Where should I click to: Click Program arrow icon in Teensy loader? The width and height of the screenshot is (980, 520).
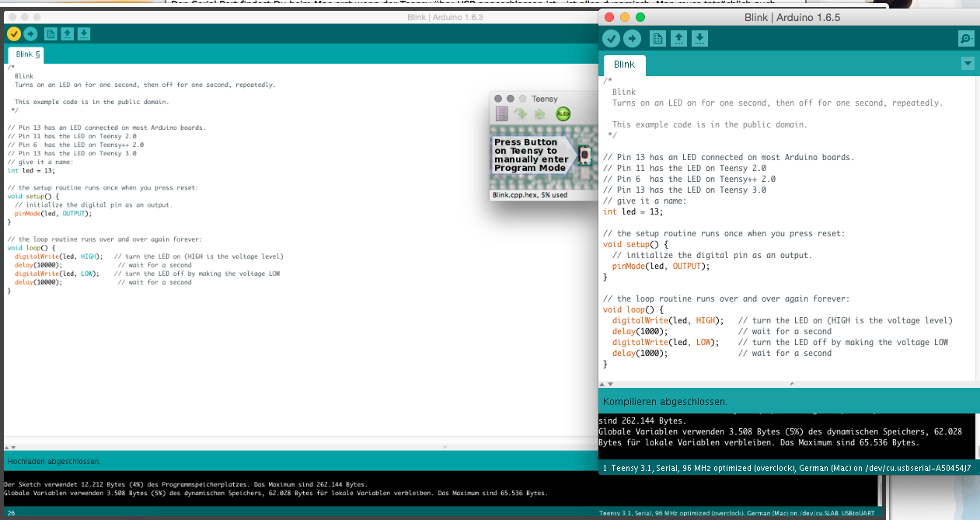(521, 113)
